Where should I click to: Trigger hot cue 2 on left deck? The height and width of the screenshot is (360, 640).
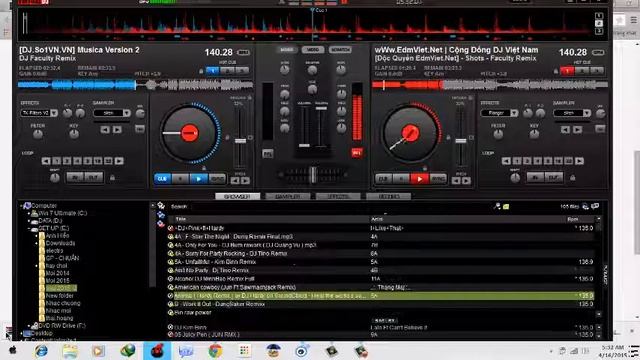227,71
